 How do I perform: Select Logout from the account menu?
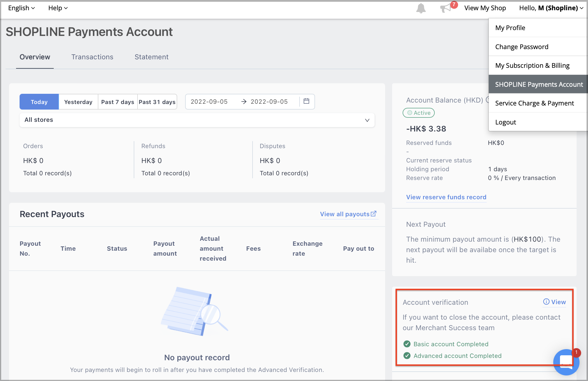click(x=505, y=122)
